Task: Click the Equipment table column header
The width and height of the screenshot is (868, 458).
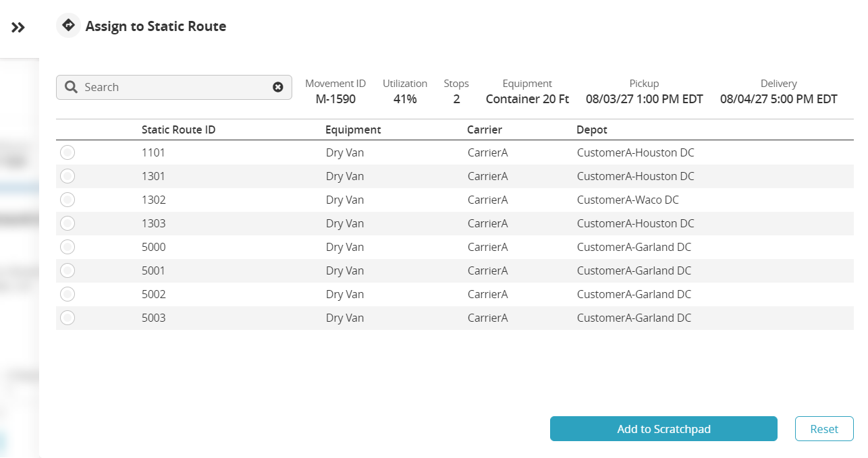Action: 353,130
